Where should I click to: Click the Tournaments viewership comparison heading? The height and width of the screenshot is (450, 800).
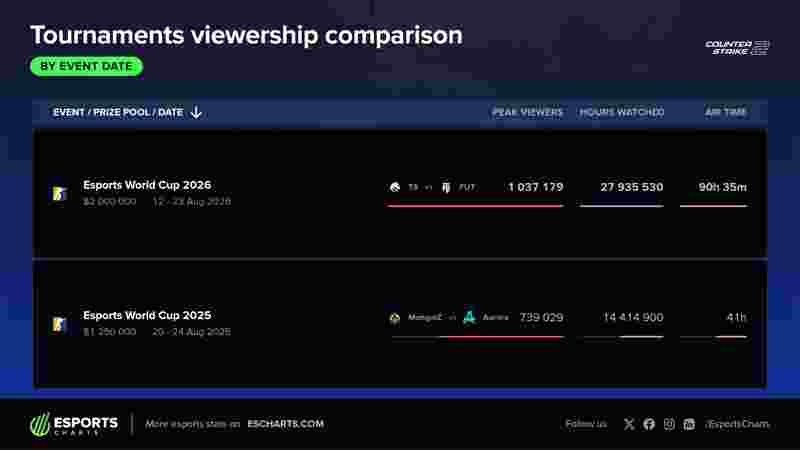tap(246, 35)
